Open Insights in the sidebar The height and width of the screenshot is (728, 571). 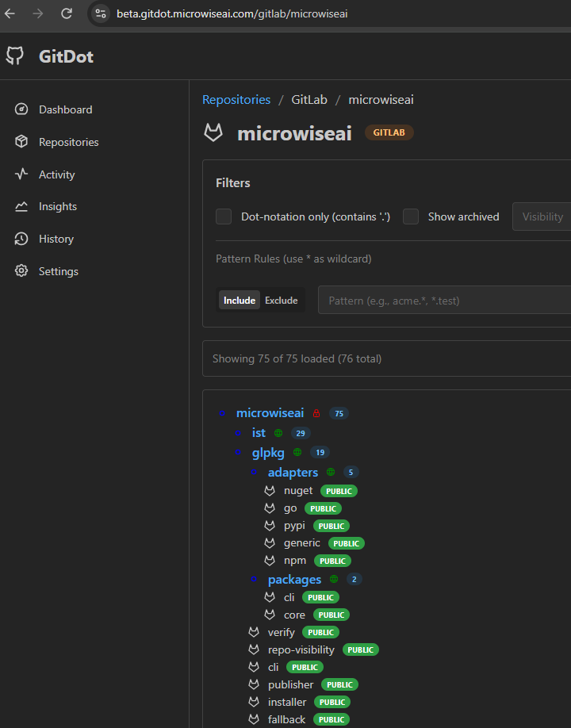tap(58, 207)
